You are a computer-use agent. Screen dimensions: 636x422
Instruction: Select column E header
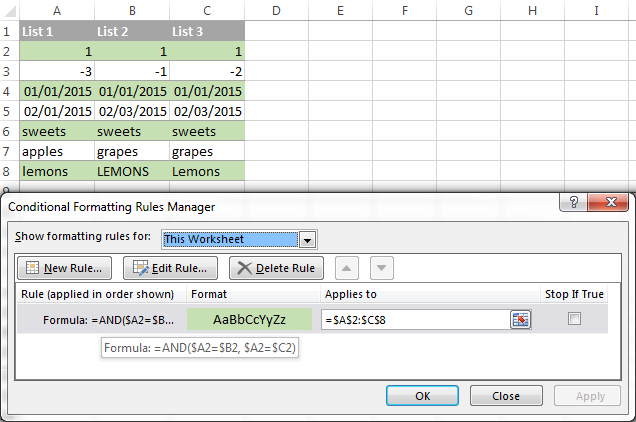click(x=340, y=11)
